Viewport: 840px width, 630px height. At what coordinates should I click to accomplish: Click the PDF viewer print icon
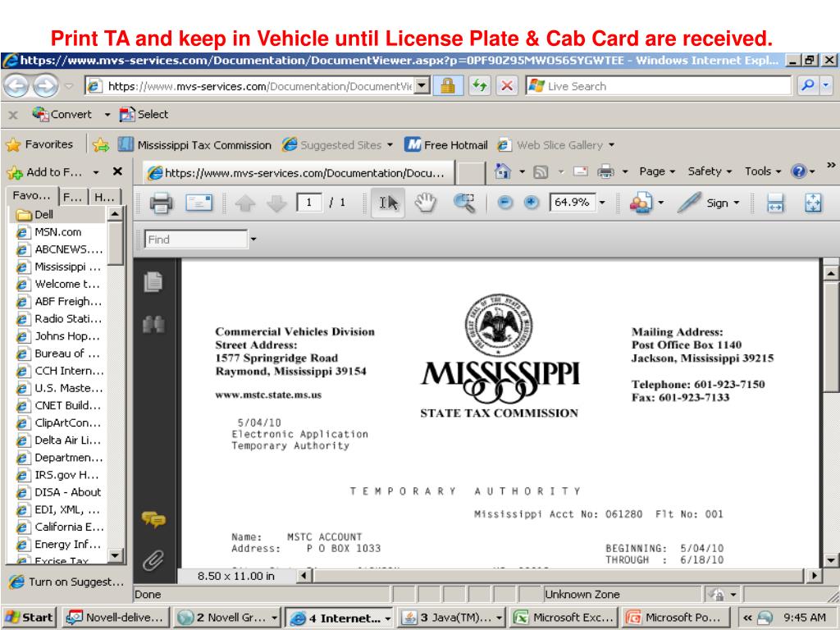coord(162,203)
